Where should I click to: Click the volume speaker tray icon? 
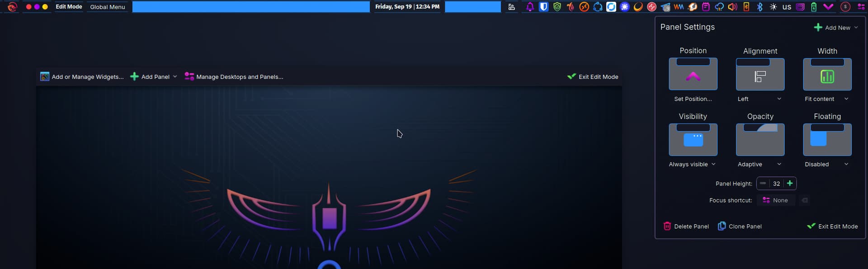tap(732, 7)
